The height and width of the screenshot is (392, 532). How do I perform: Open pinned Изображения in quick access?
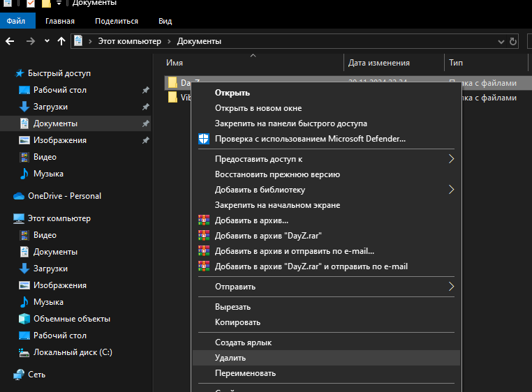pos(60,140)
